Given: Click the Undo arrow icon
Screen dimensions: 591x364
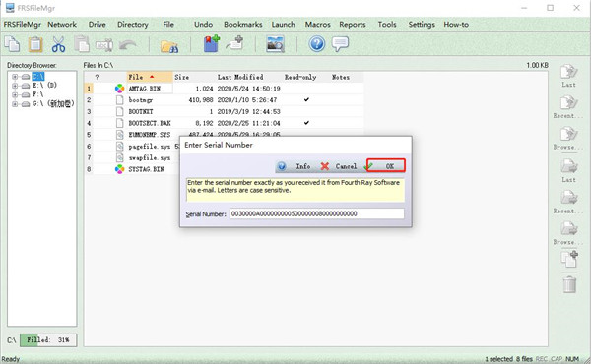Looking at the screenshot, I should [x=128, y=45].
